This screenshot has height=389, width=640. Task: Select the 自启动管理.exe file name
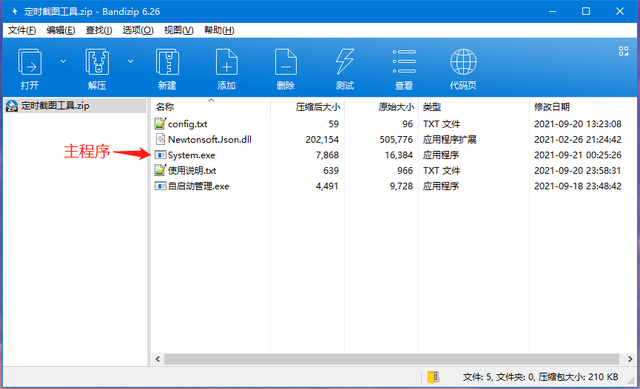pyautogui.click(x=198, y=186)
